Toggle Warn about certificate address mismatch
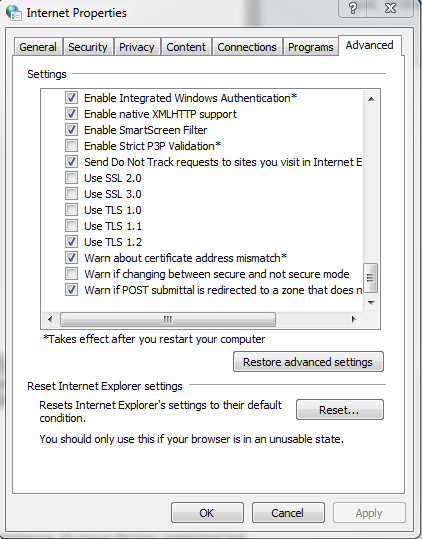 (x=71, y=257)
